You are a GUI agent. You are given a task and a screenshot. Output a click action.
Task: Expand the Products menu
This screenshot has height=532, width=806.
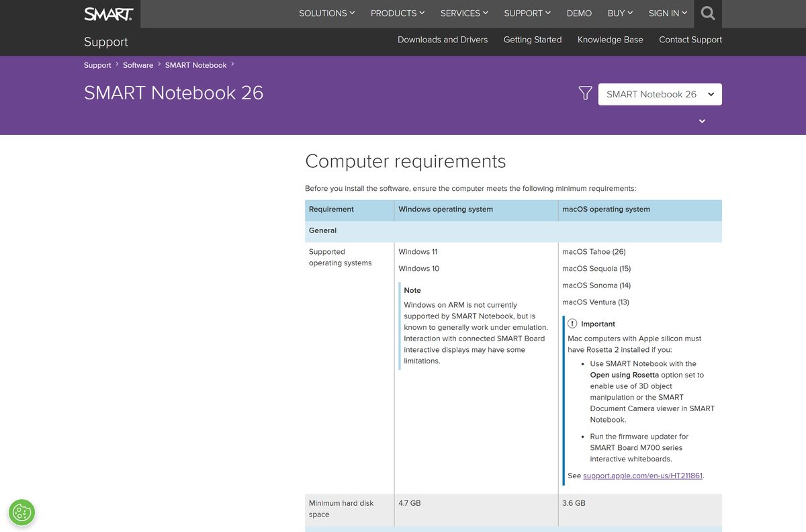tap(398, 13)
